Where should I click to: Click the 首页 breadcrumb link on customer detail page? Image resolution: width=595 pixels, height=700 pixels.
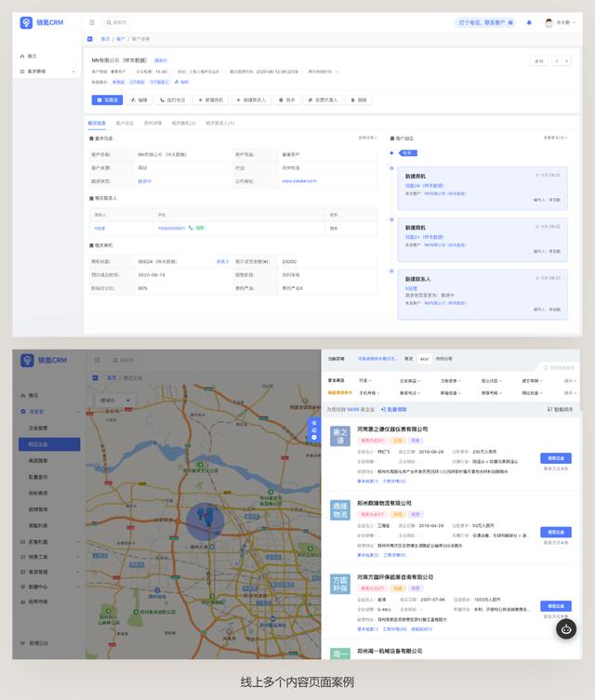[105, 39]
